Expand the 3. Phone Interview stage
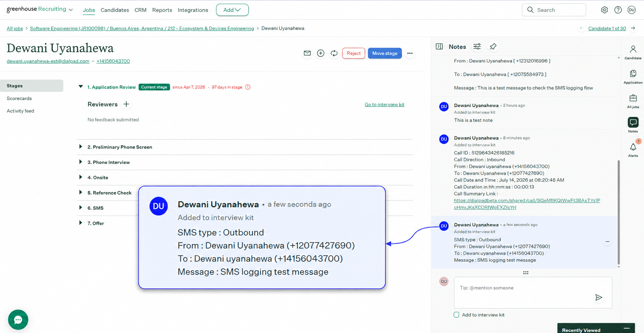Screen dimensions: 644x333 coord(80,162)
